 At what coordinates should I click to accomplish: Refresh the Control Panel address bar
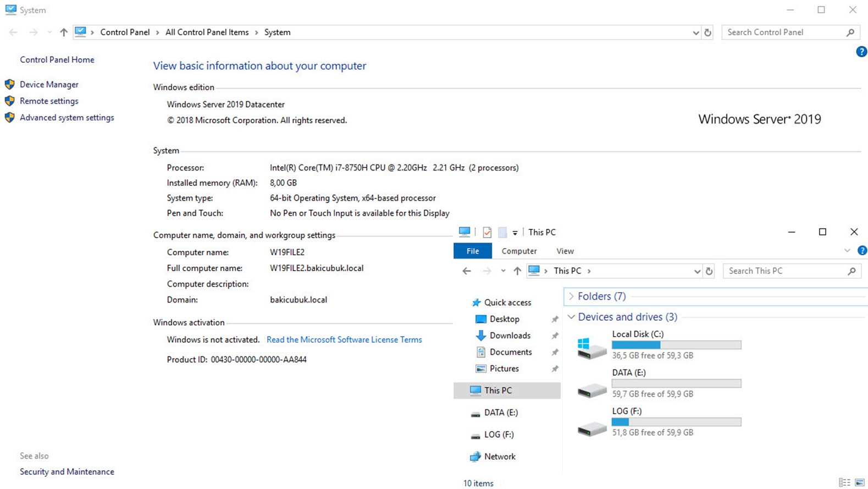(708, 32)
